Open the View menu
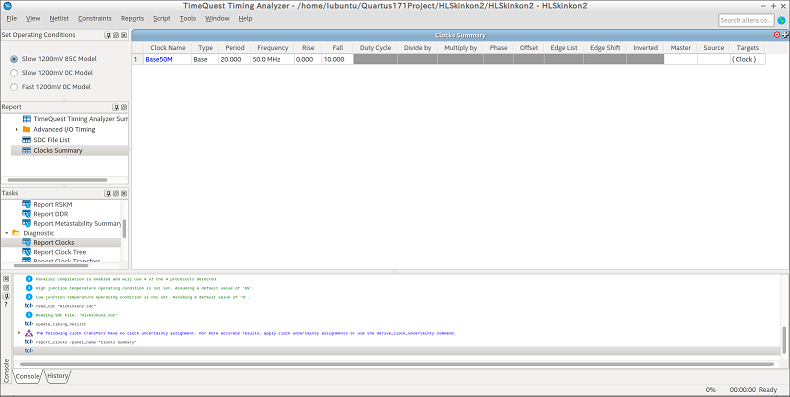The height and width of the screenshot is (397, 790). (33, 19)
